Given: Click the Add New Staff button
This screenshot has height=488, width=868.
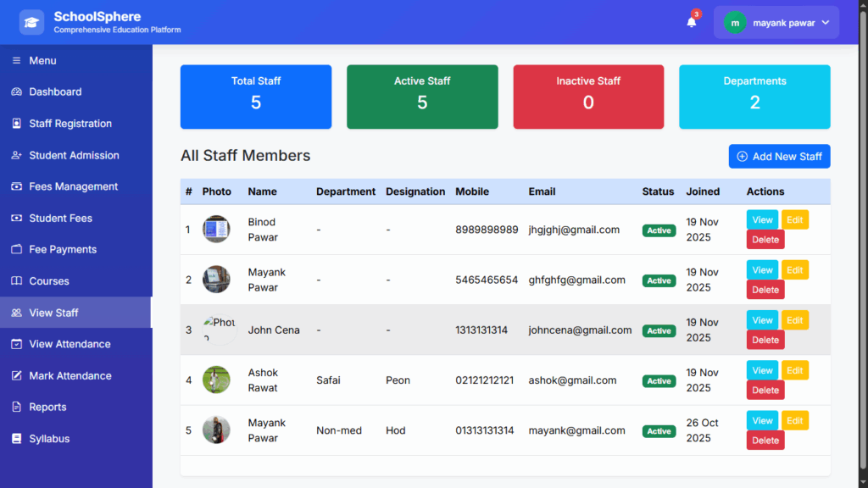Looking at the screenshot, I should [779, 157].
